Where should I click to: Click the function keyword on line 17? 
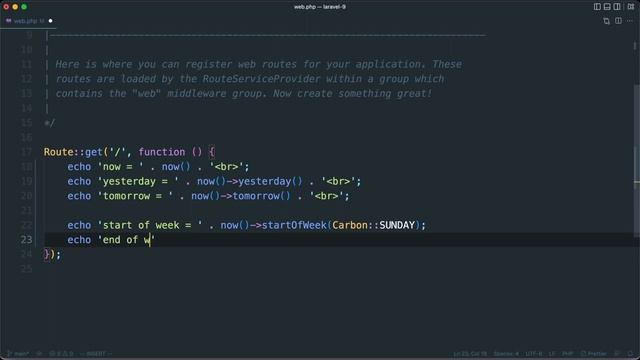pos(162,152)
